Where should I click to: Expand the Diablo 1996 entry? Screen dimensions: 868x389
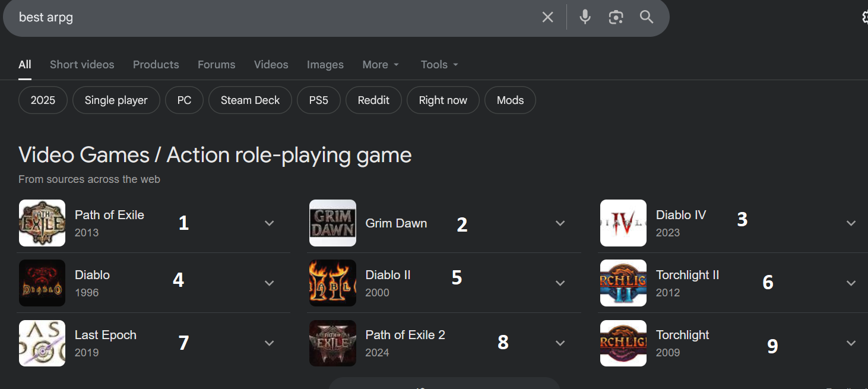coord(270,283)
